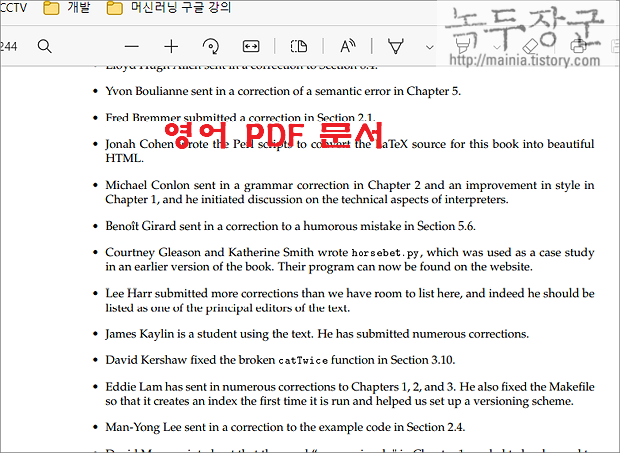Click the Michael Conlon grammar correction entry

tap(350, 192)
